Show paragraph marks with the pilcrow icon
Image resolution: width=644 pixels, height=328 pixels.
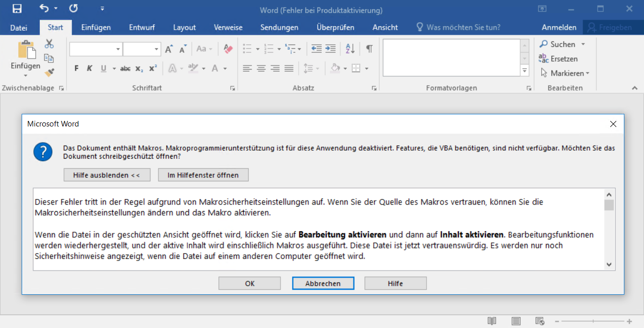click(370, 49)
